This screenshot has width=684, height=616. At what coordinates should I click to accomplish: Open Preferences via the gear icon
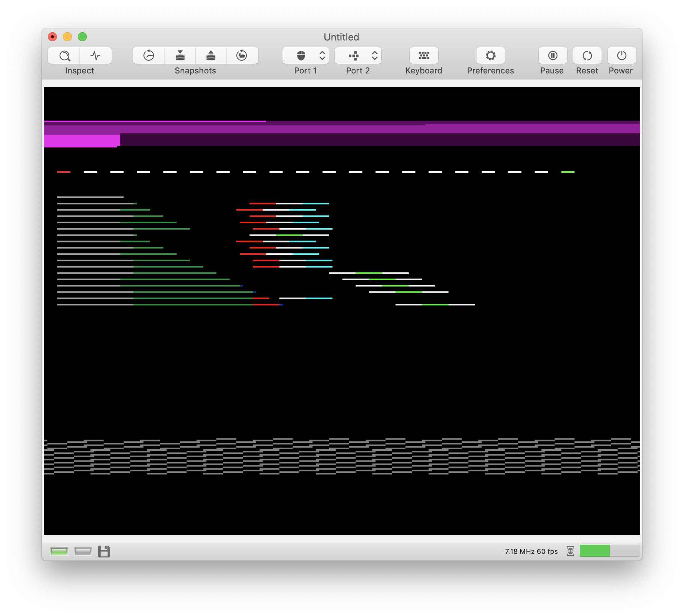pos(490,56)
